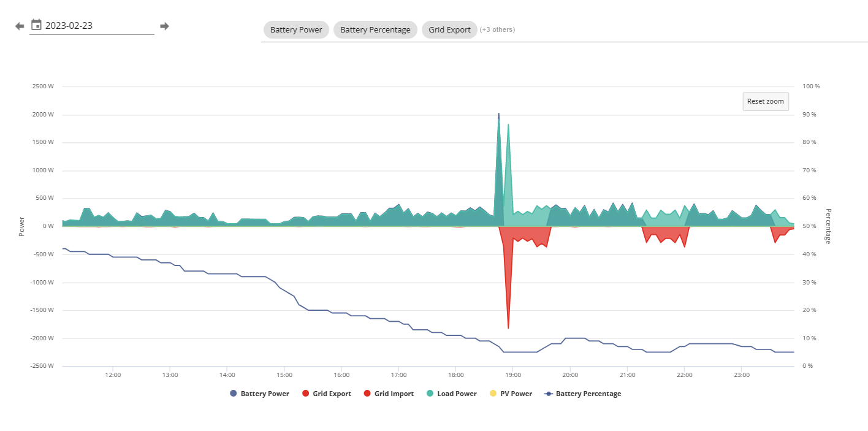Toggle Battery Power legend series
The height and width of the screenshot is (431, 868).
click(259, 394)
